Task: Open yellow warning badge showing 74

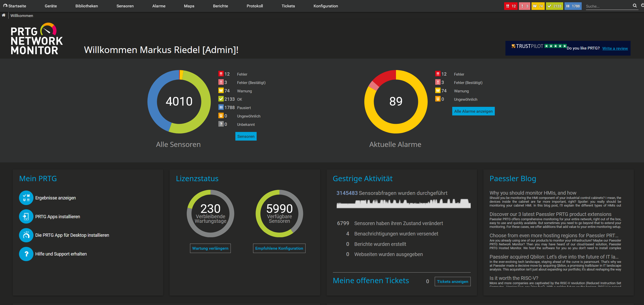Action: (538, 6)
